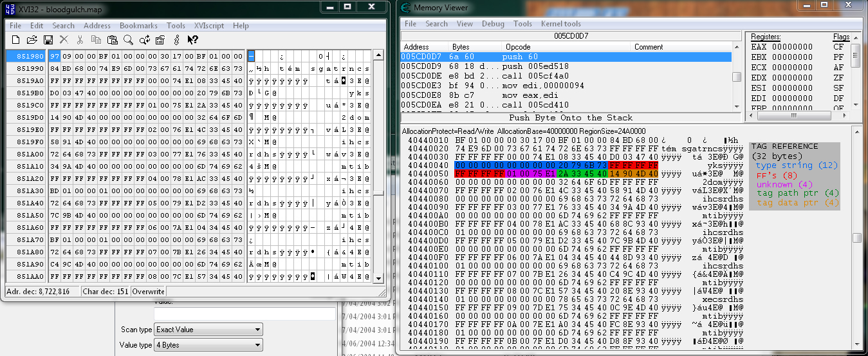Select the disassembler row 'push 005ed518'

[566, 66]
